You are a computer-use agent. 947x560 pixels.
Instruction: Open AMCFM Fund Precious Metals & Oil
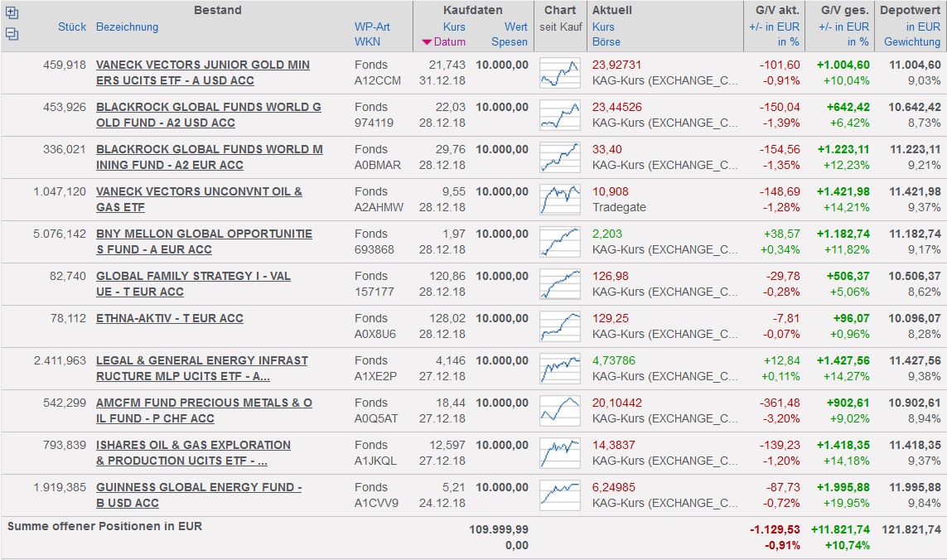pyautogui.click(x=204, y=411)
